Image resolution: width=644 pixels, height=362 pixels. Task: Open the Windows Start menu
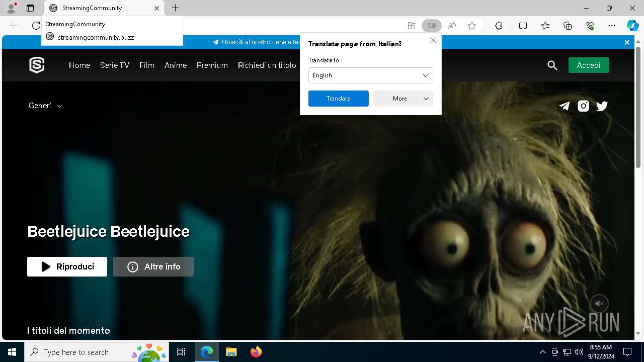(12, 352)
